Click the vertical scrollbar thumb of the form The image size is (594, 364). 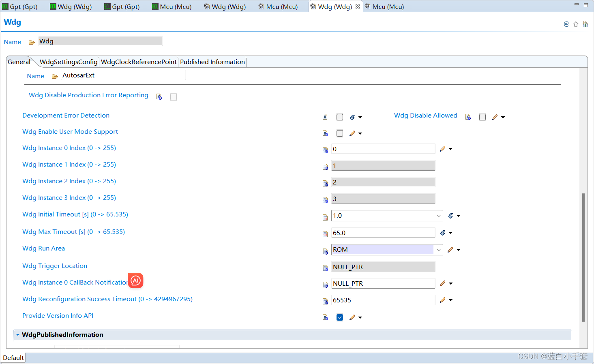[583, 257]
